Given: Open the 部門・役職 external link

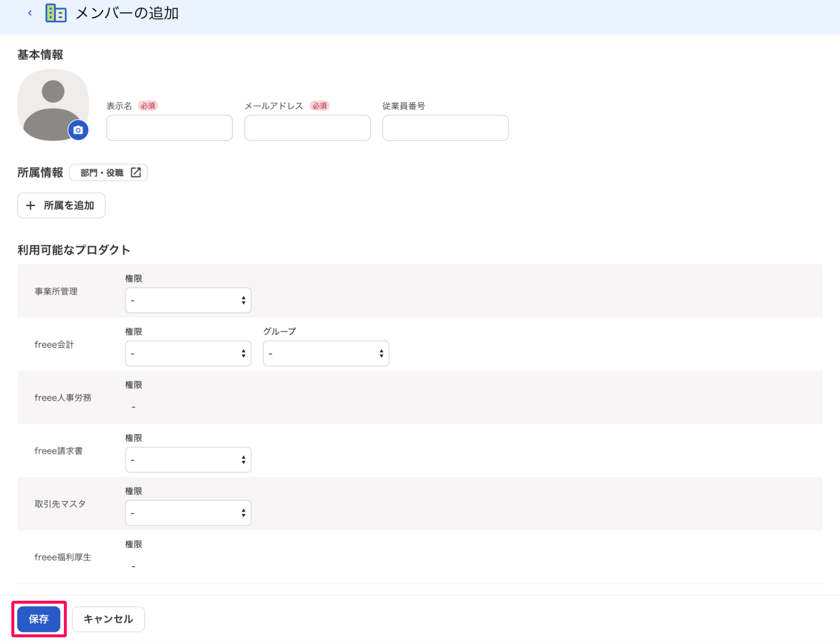Looking at the screenshot, I should click(108, 173).
